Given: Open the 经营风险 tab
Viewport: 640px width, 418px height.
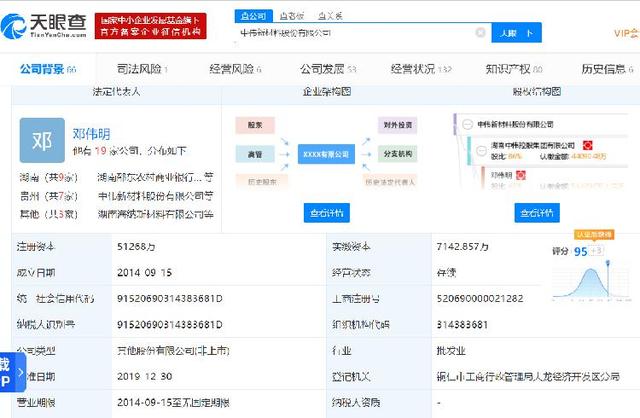Looking at the screenshot, I should pyautogui.click(x=235, y=69).
